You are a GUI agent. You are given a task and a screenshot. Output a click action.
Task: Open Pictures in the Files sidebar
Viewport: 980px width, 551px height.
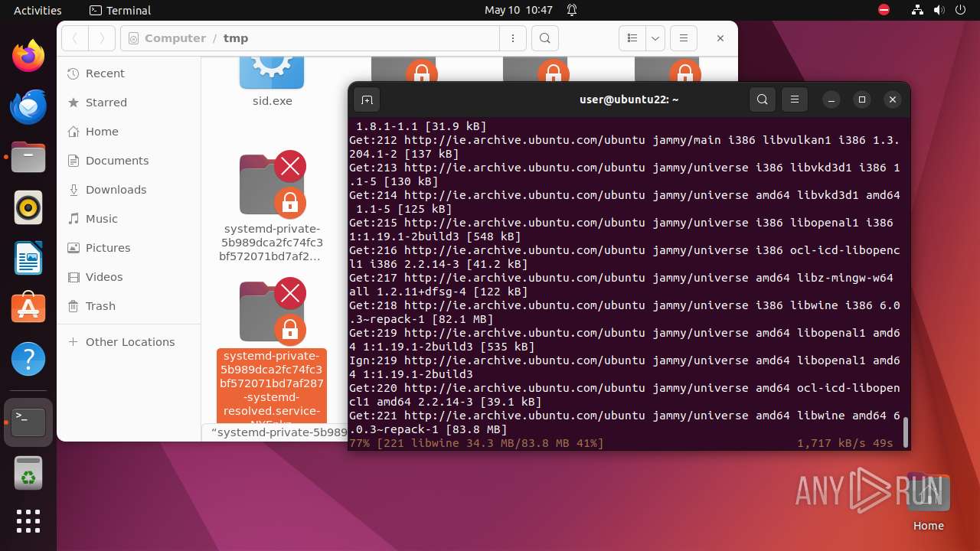pos(129,248)
